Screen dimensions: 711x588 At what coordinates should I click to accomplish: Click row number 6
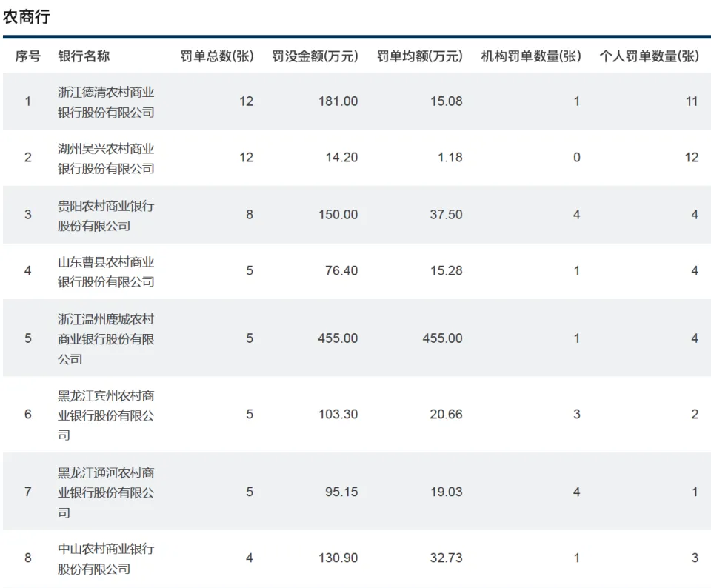pos(28,414)
